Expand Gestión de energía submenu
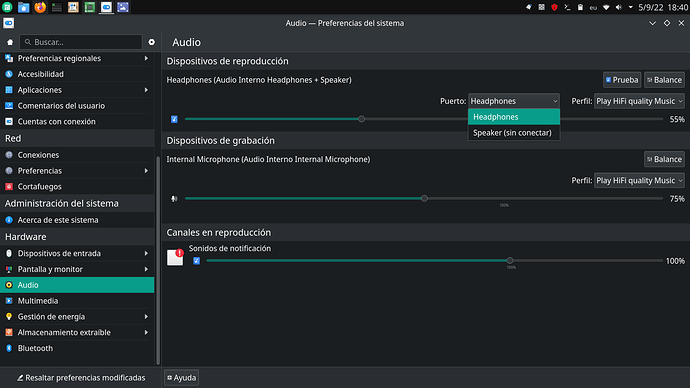 point(146,317)
